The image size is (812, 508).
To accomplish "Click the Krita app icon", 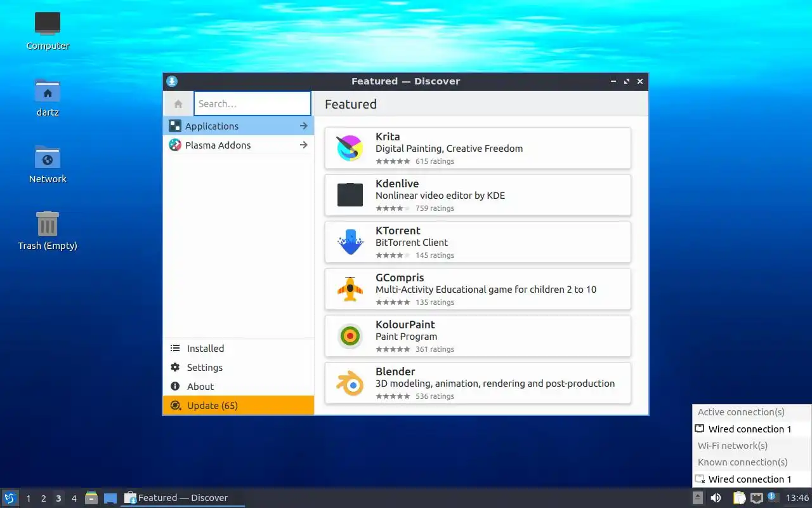I will pos(350,148).
